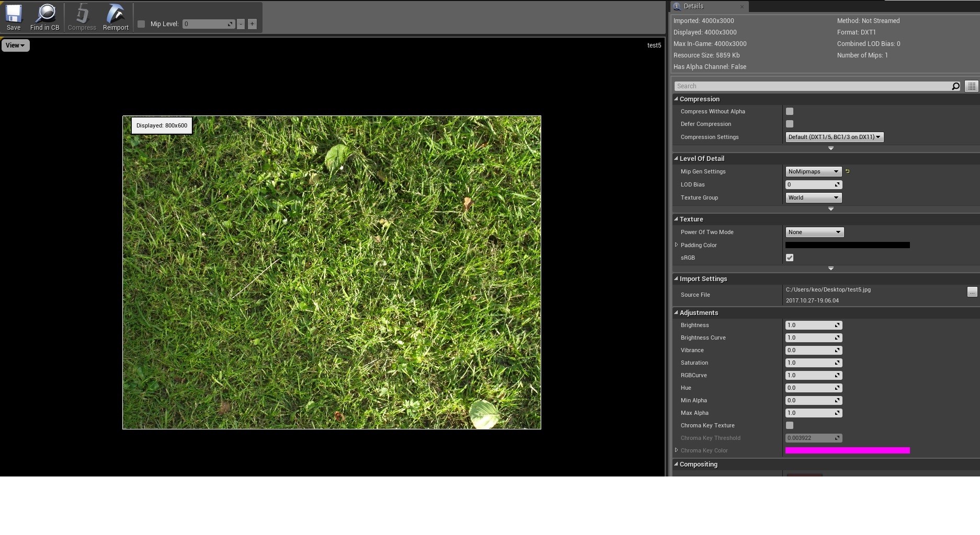Enable the Mip Level checkbox
This screenshot has height=535, width=980.
[x=141, y=24]
